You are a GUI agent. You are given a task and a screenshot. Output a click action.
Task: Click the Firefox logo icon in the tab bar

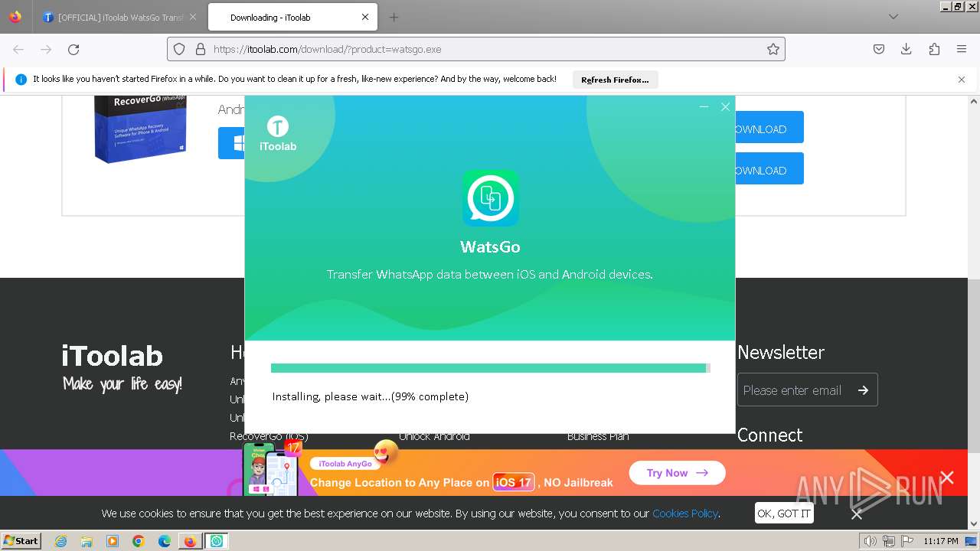pyautogui.click(x=15, y=17)
